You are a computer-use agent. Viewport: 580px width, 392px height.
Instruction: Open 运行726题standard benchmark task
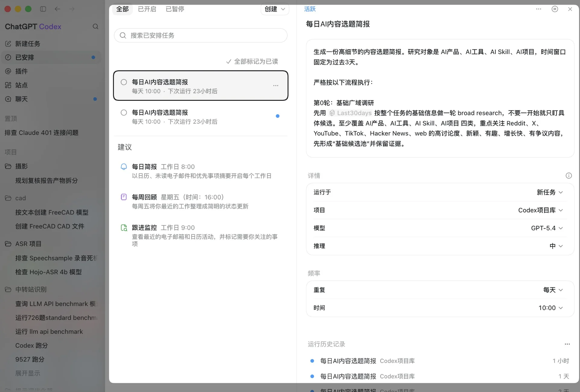click(56, 318)
